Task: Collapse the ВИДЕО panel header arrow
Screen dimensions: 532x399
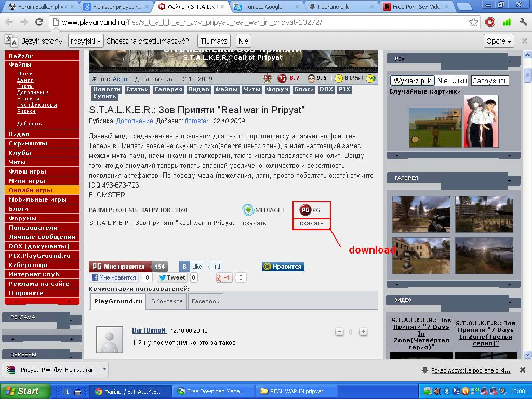Action: pyautogui.click(x=509, y=303)
